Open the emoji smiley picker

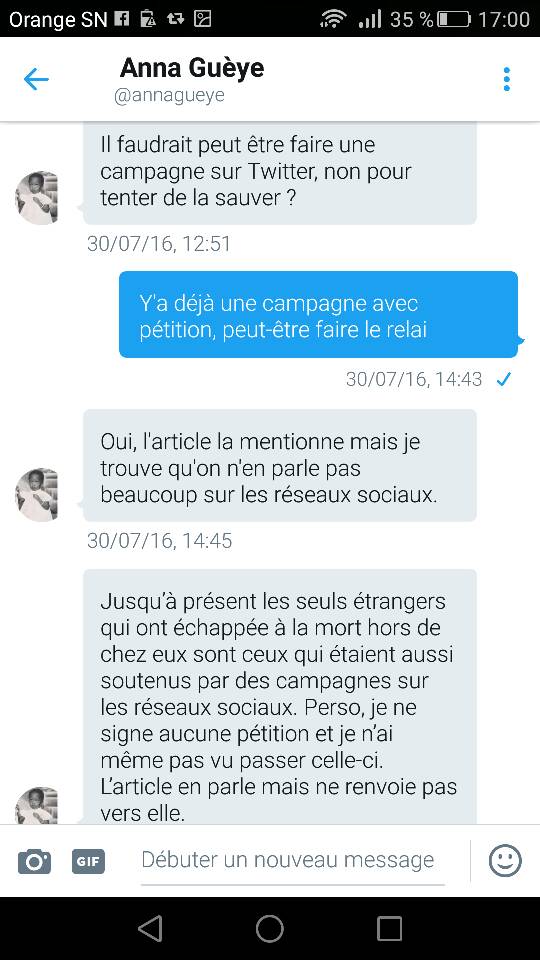[505, 861]
